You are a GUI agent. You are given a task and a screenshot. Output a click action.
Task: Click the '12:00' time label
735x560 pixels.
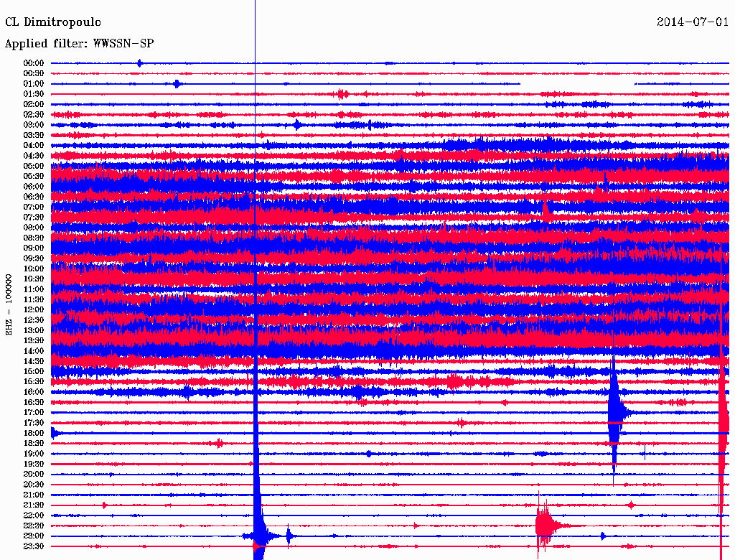(x=34, y=309)
